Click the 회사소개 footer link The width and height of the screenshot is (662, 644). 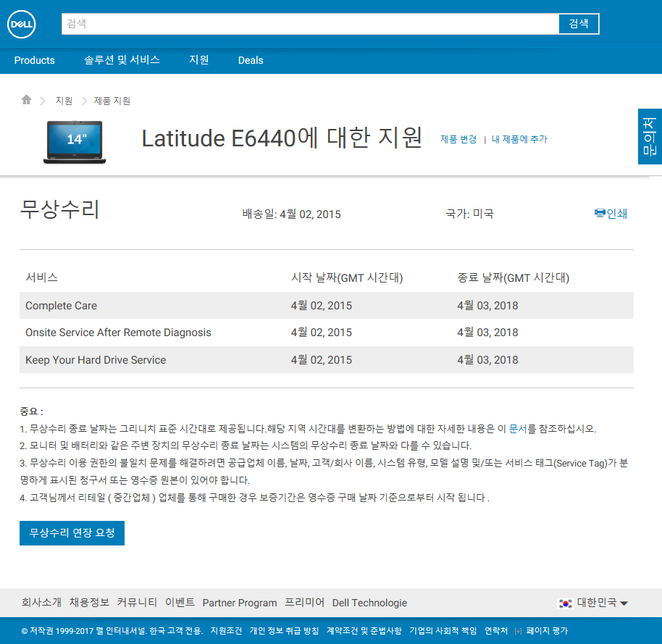[41, 603]
